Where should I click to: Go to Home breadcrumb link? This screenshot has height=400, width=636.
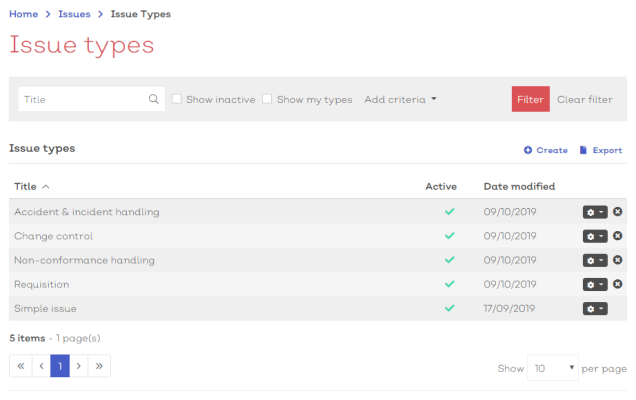pos(24,14)
